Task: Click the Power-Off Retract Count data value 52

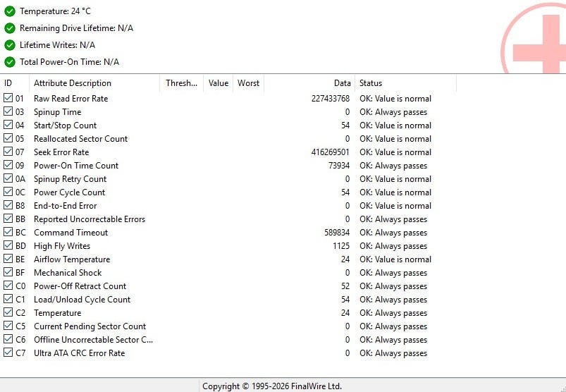Action: (x=345, y=286)
